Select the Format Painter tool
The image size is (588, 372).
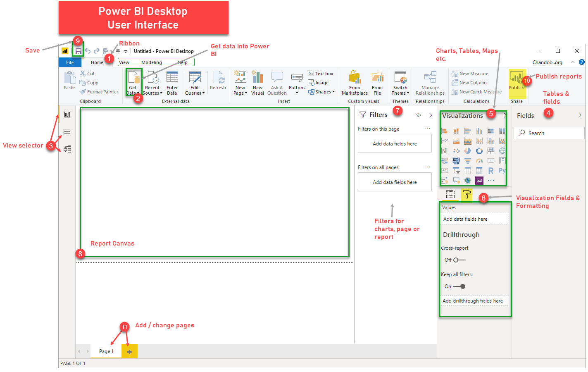[99, 91]
